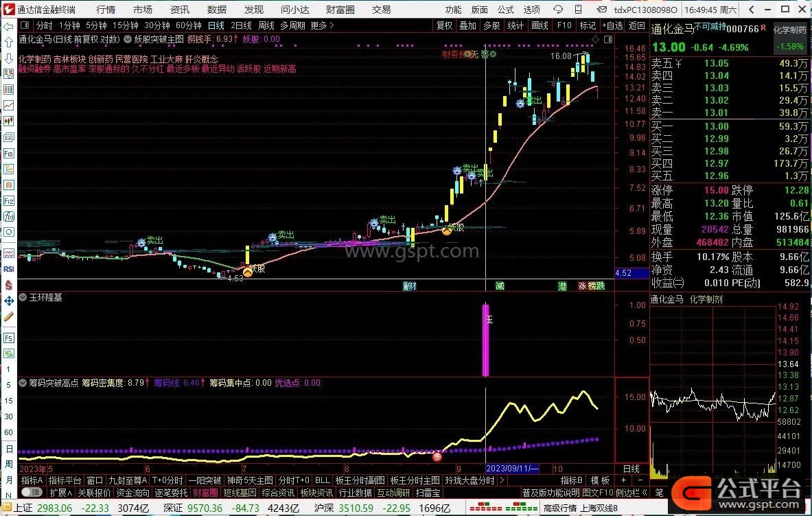Image resolution: width=812 pixels, height=516 pixels.
Task: Click the down arrow in left sidebar
Action: tap(9, 58)
